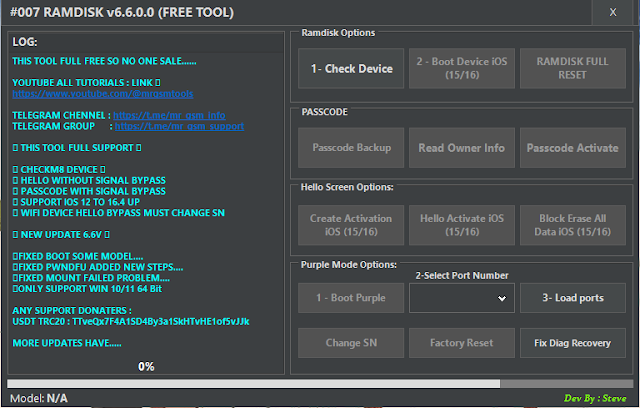Choose Factory Reset option

click(x=462, y=343)
